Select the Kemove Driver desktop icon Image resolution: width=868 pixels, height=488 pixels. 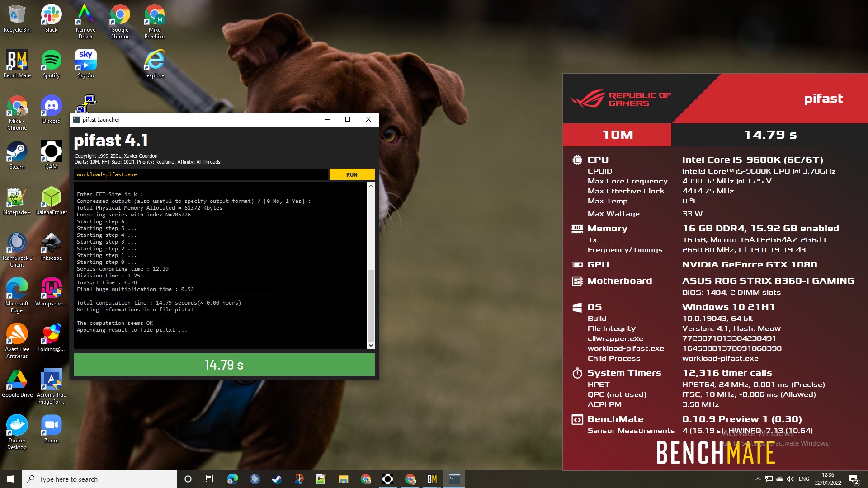[85, 22]
